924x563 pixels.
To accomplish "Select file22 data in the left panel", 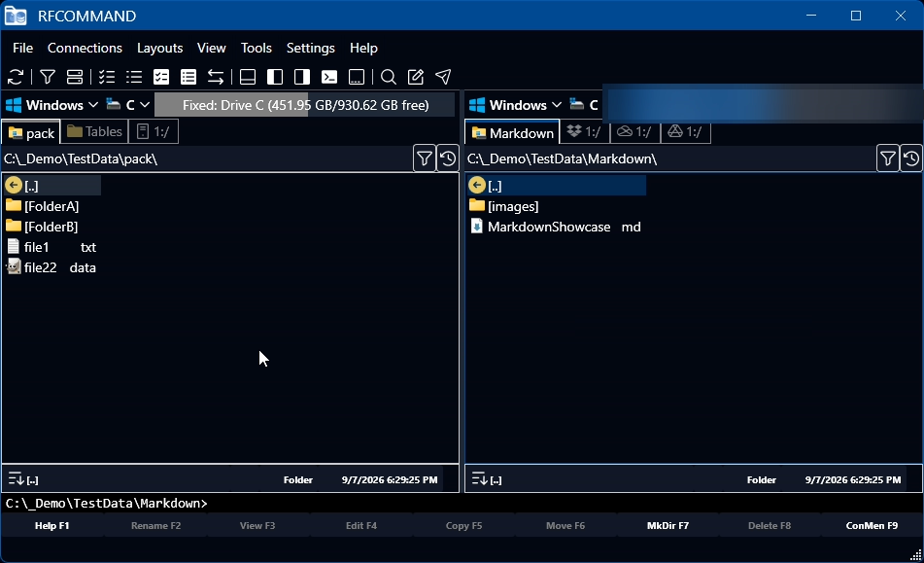I will coord(52,267).
